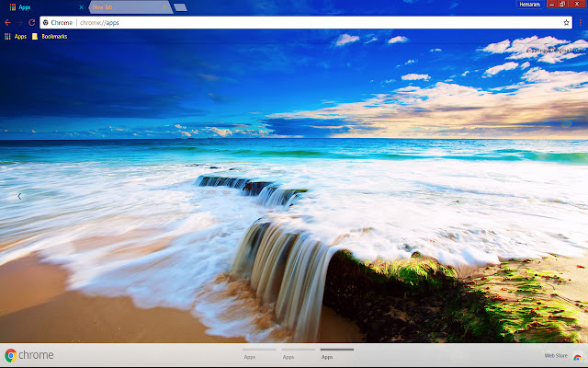588x368 pixels.
Task: Click the Web Store rainbow icon
Action: (578, 356)
